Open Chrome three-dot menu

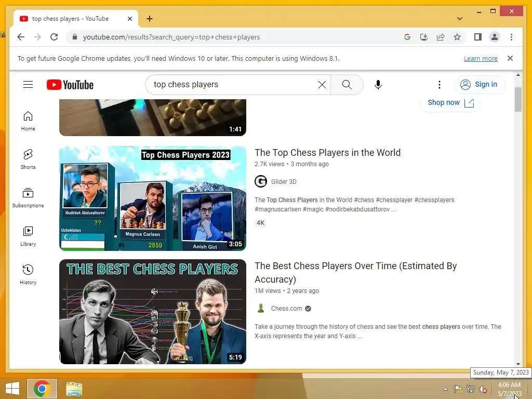pyautogui.click(x=511, y=37)
